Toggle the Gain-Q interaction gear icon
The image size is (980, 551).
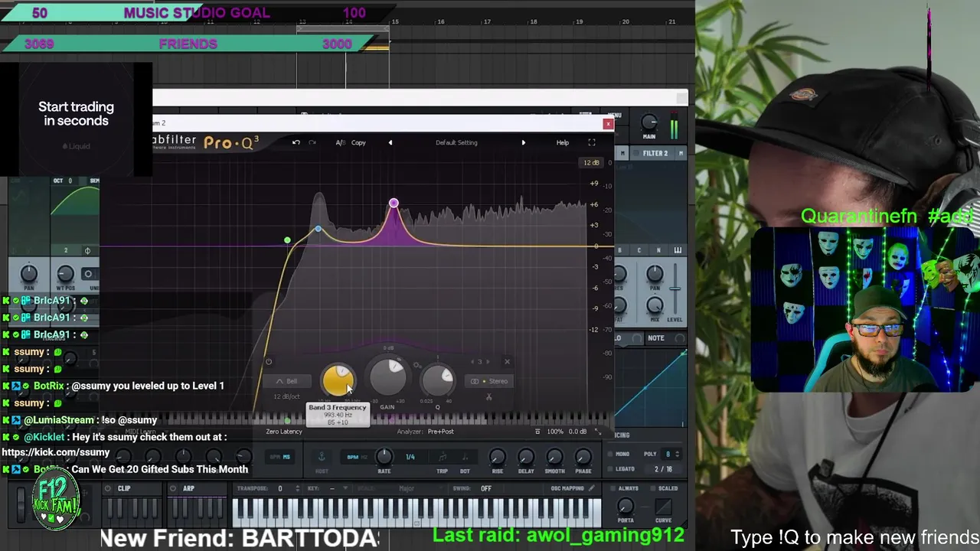click(416, 366)
